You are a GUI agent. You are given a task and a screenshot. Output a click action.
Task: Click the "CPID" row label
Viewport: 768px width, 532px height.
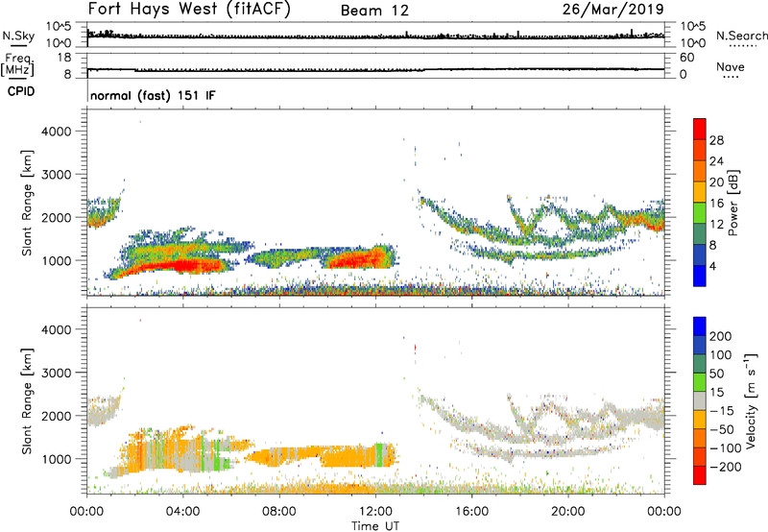click(21, 91)
